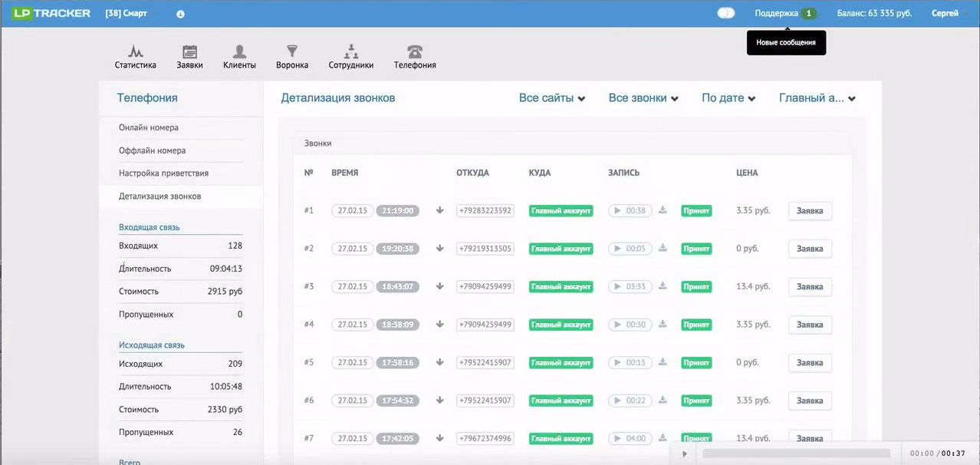Open the Статистика section icon

tap(136, 52)
